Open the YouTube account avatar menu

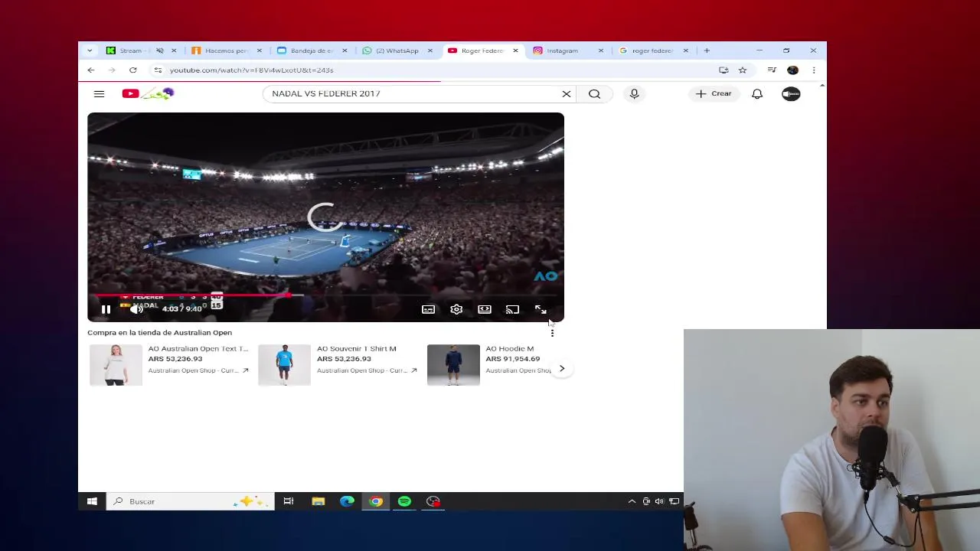[791, 93]
